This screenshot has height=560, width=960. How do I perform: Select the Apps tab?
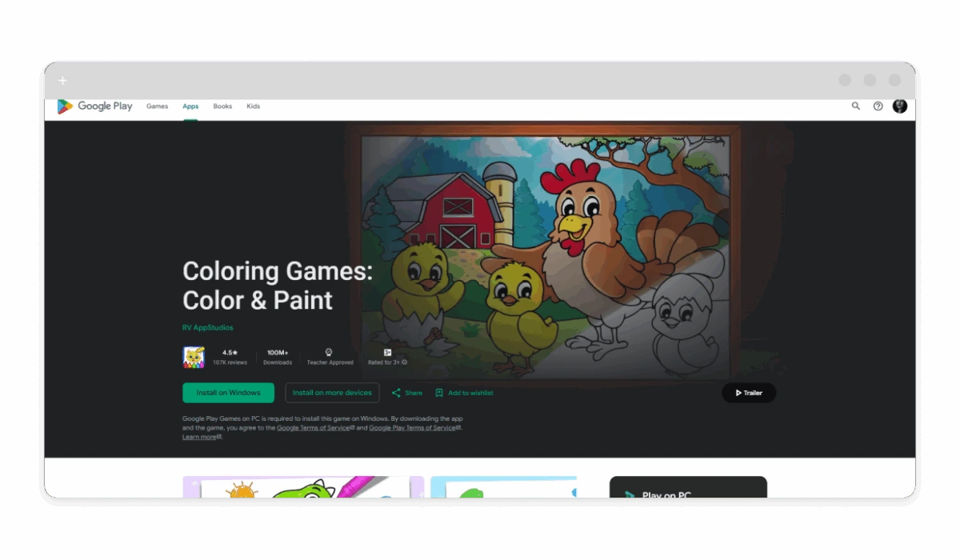(190, 106)
